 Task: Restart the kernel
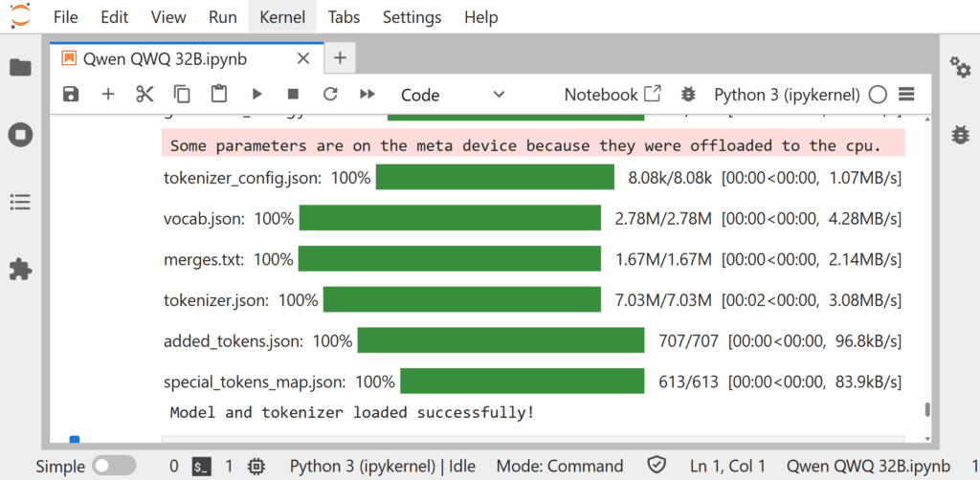tap(330, 94)
